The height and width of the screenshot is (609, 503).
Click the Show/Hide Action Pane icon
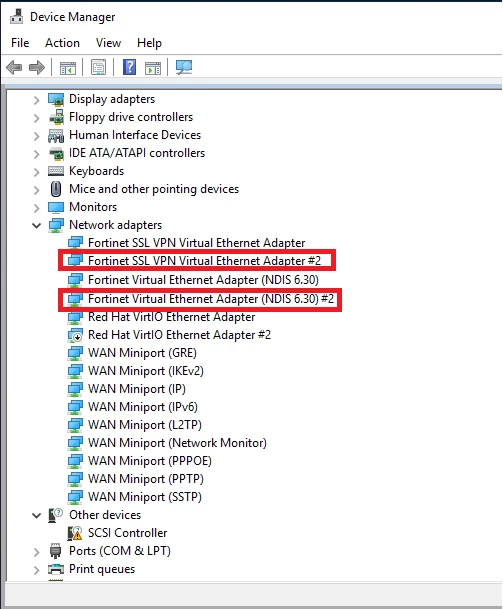tap(153, 68)
